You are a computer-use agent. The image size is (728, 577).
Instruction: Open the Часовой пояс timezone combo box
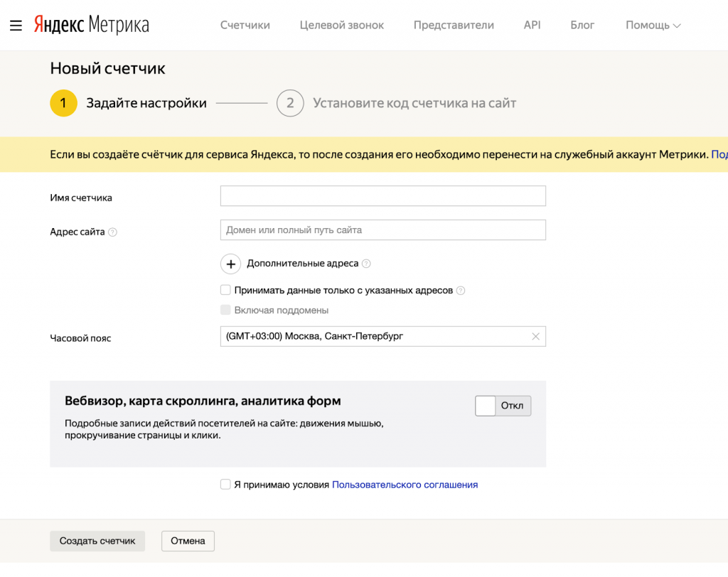click(383, 337)
